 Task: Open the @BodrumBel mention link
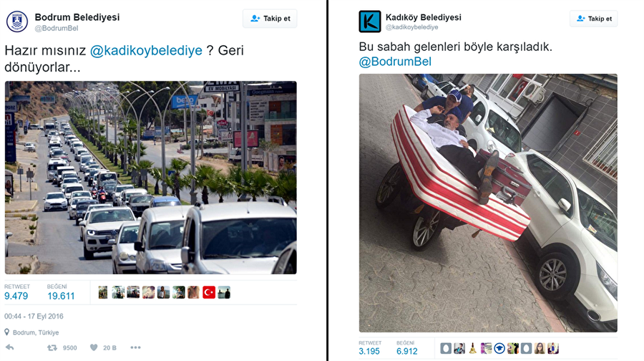coord(395,62)
